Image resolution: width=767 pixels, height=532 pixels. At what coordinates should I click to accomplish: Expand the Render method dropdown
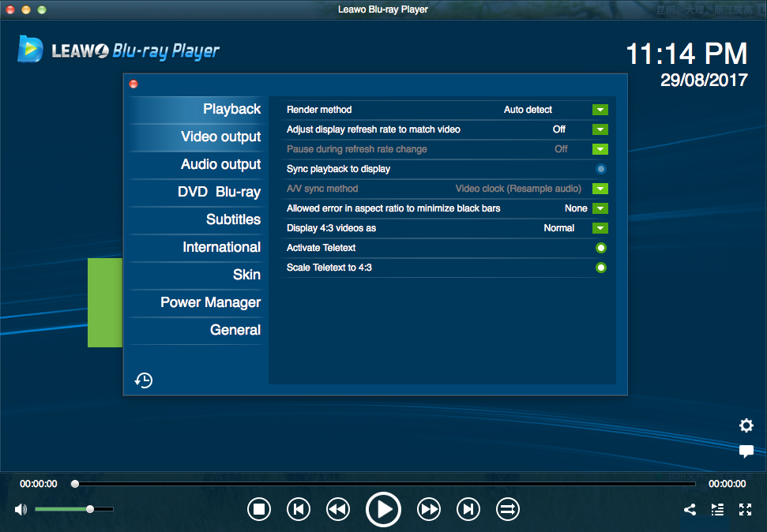[600, 110]
